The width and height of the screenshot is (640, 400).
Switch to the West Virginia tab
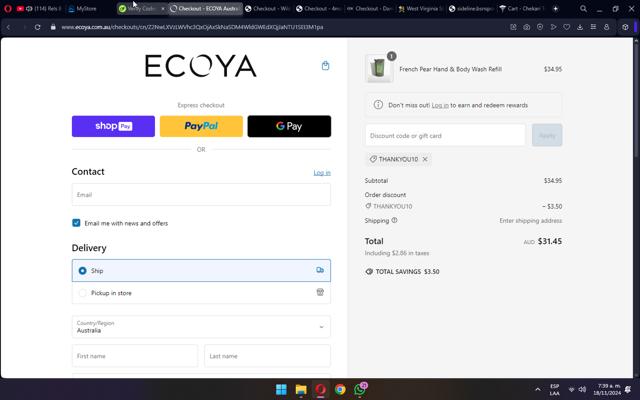point(421,9)
